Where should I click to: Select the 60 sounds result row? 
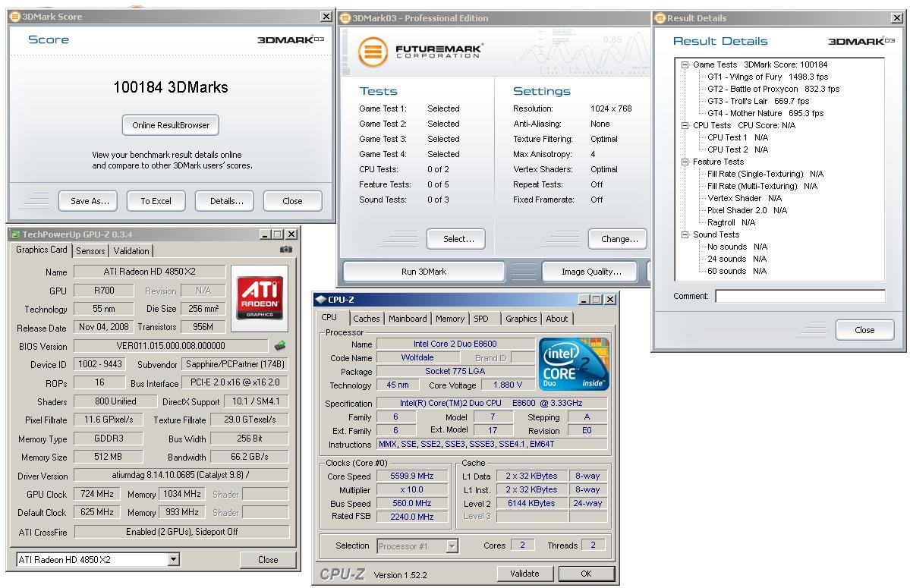point(736,272)
